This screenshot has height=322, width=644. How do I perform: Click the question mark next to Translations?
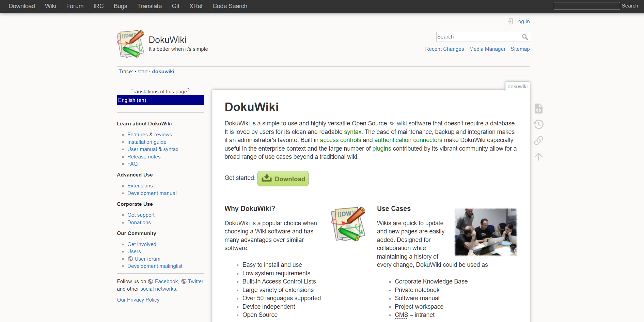(188, 90)
